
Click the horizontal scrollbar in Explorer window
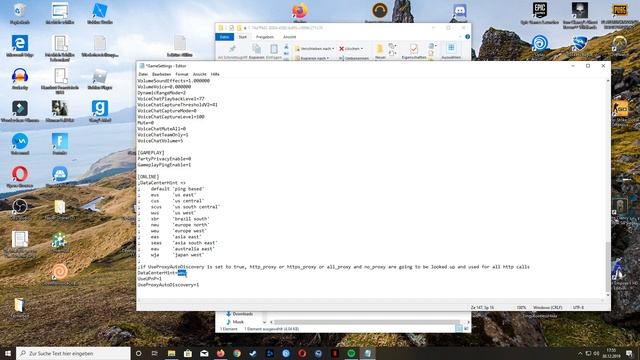367,322
